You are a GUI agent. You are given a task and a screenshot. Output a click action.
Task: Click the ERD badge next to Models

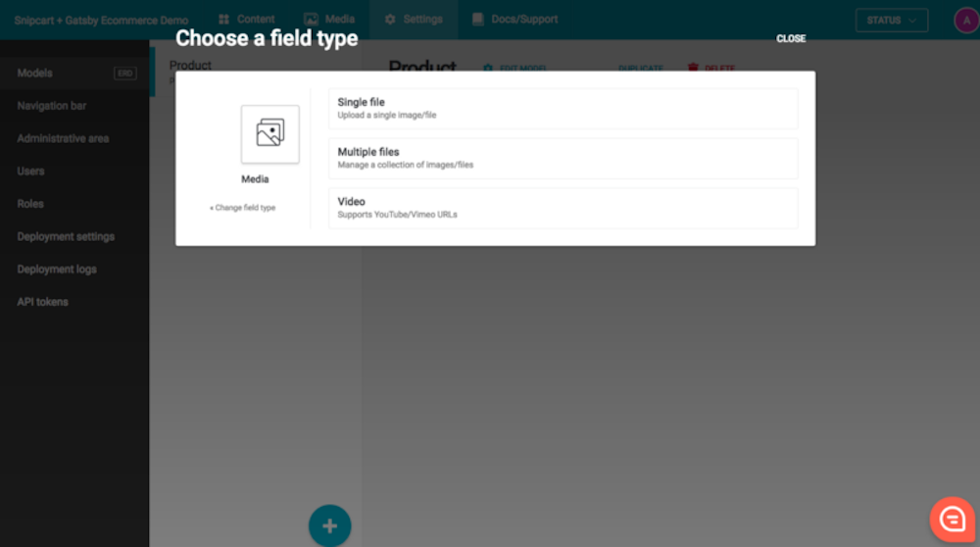(125, 74)
